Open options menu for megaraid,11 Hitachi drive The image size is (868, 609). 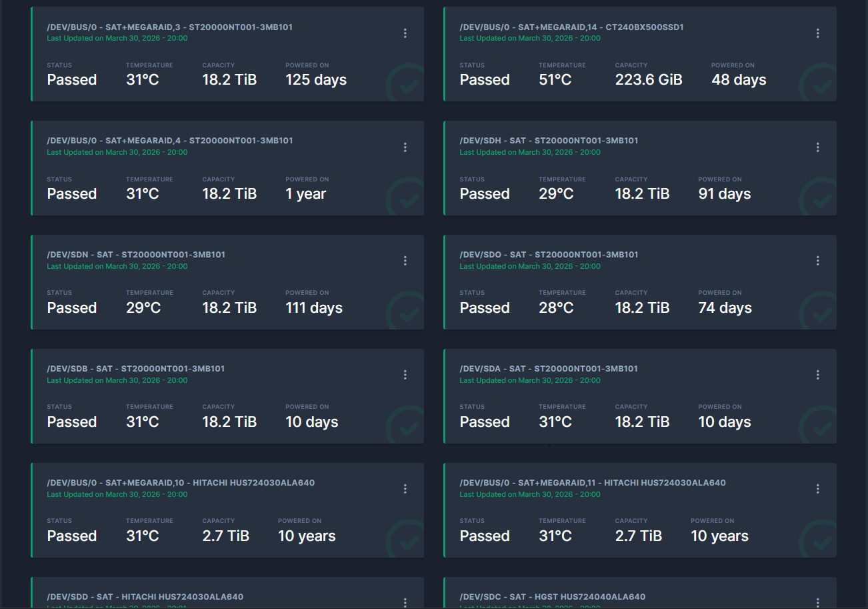tap(817, 489)
